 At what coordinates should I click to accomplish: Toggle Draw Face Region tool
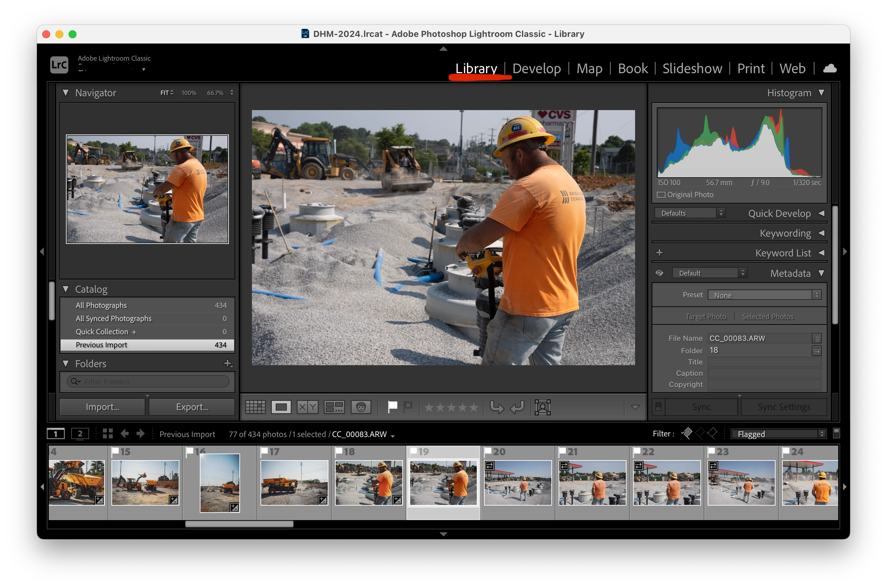[542, 407]
